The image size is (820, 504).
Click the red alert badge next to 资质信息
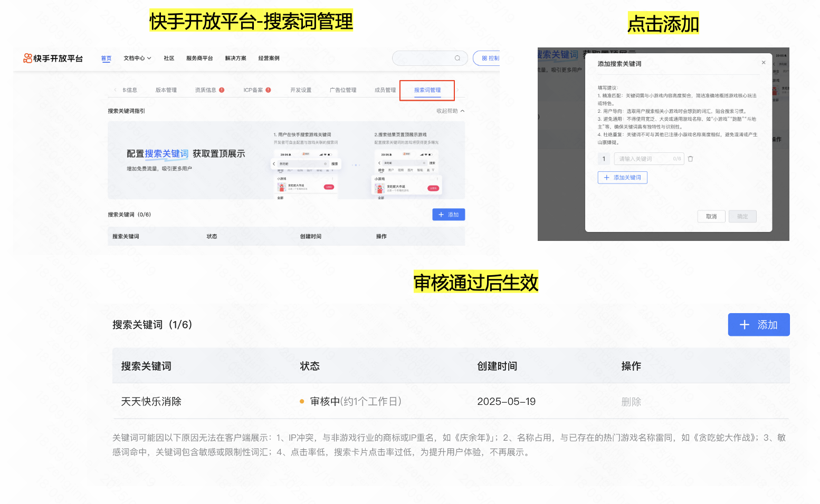(222, 90)
